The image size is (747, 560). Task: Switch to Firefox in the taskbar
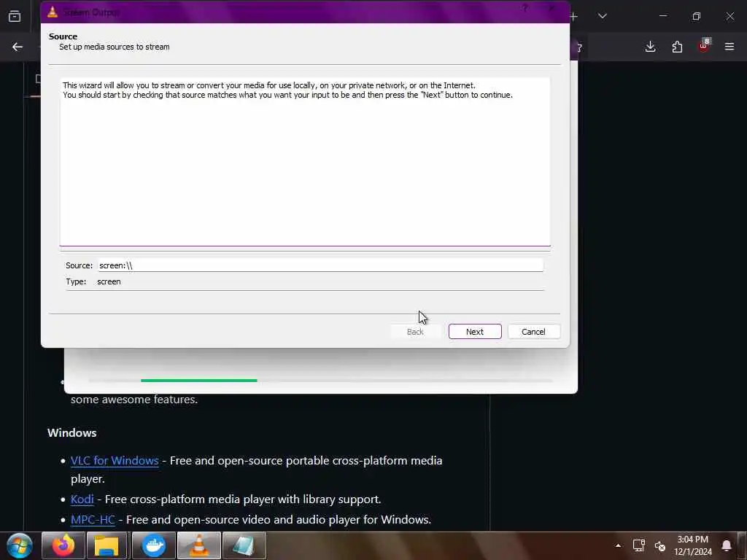(63, 545)
